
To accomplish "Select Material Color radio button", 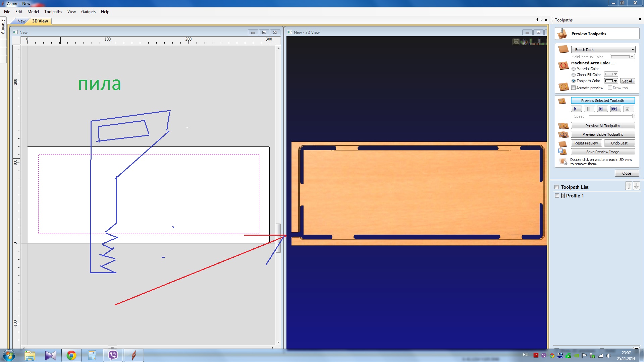I will tap(574, 69).
